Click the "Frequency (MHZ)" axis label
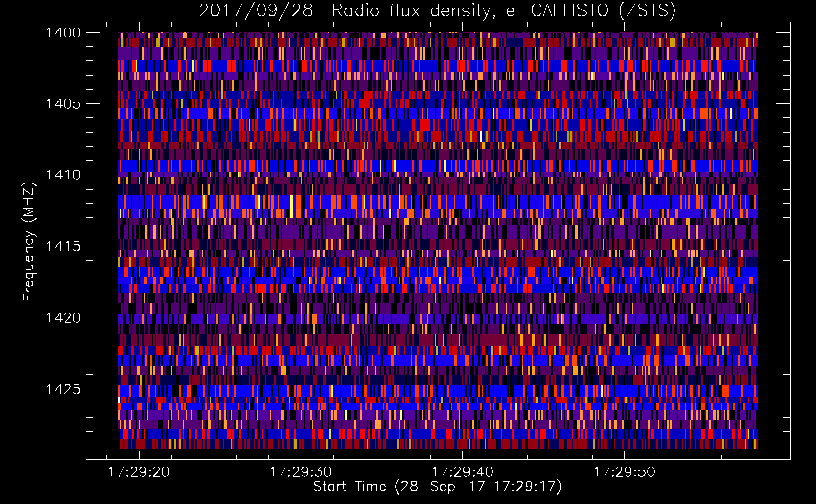The image size is (816, 504). point(29,242)
